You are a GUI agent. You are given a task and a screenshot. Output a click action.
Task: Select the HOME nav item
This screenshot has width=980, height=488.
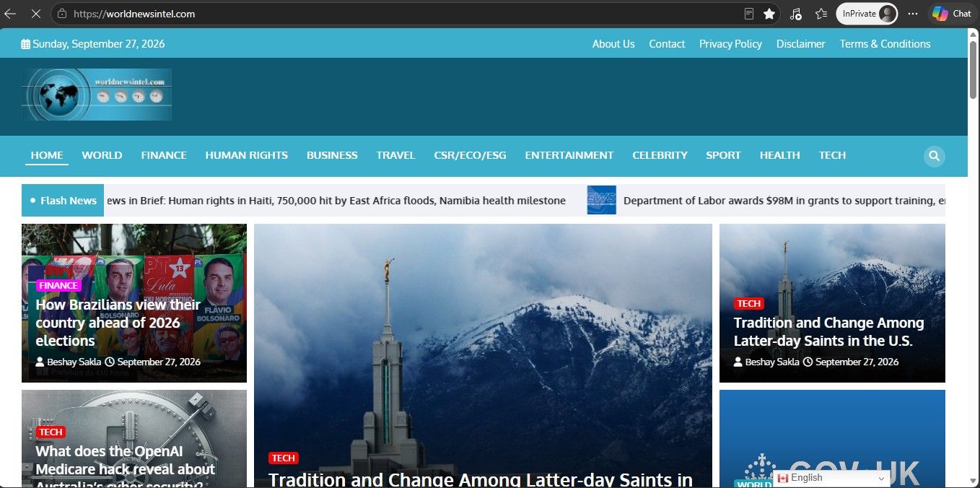click(x=47, y=155)
